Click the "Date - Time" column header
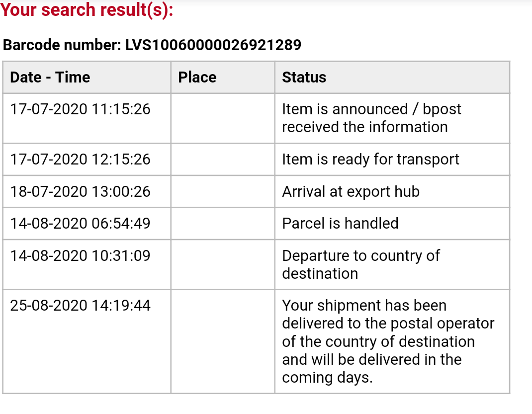532x414 pixels. pos(50,77)
